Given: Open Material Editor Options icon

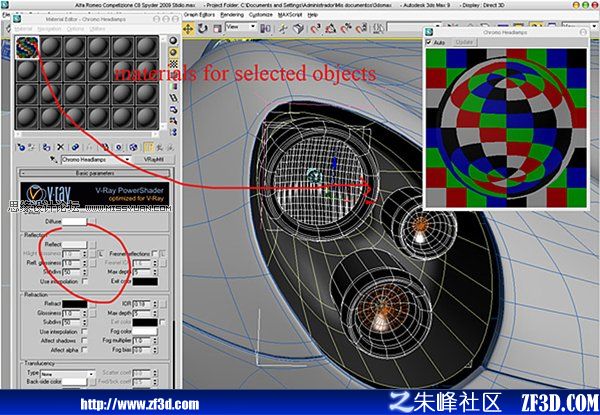Looking at the screenshot, I should 173,109.
